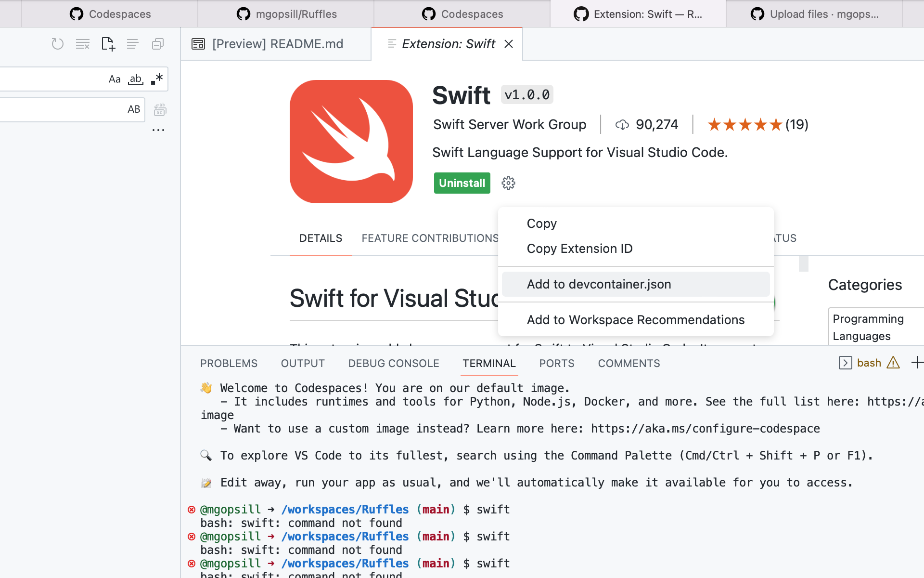This screenshot has height=578, width=924.
Task: Expand the search details ellipsis toggle
Action: [x=158, y=130]
